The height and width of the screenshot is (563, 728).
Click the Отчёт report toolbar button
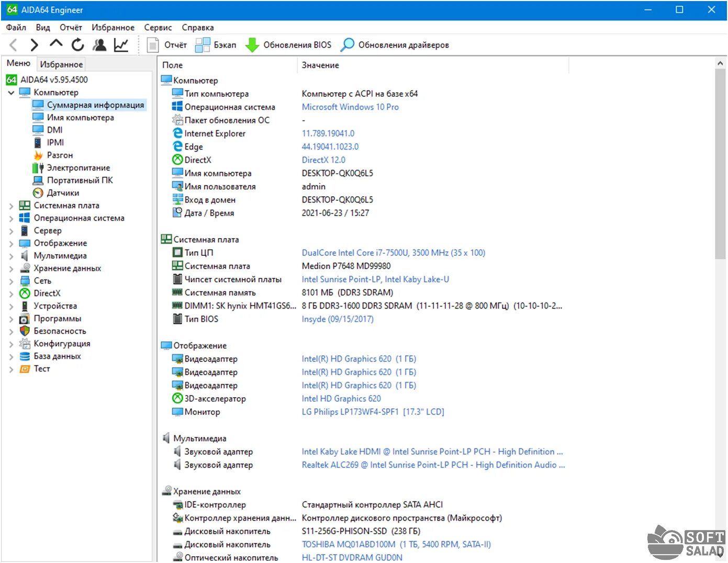point(166,45)
